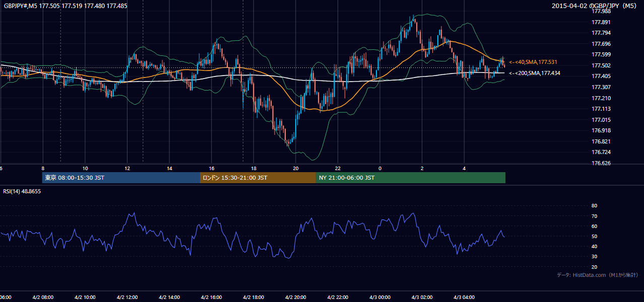
Task: Click hour label 18 under price chart
Action: pyautogui.click(x=254, y=168)
